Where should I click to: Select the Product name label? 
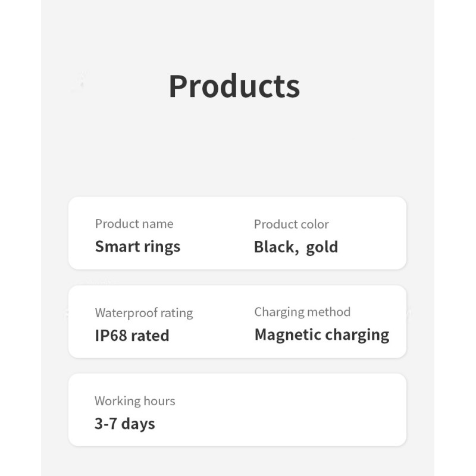(x=134, y=224)
